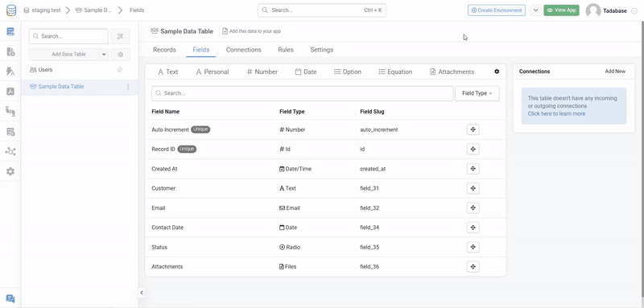The image size is (644, 308).
Task: Click the fields search input box
Action: click(x=303, y=93)
